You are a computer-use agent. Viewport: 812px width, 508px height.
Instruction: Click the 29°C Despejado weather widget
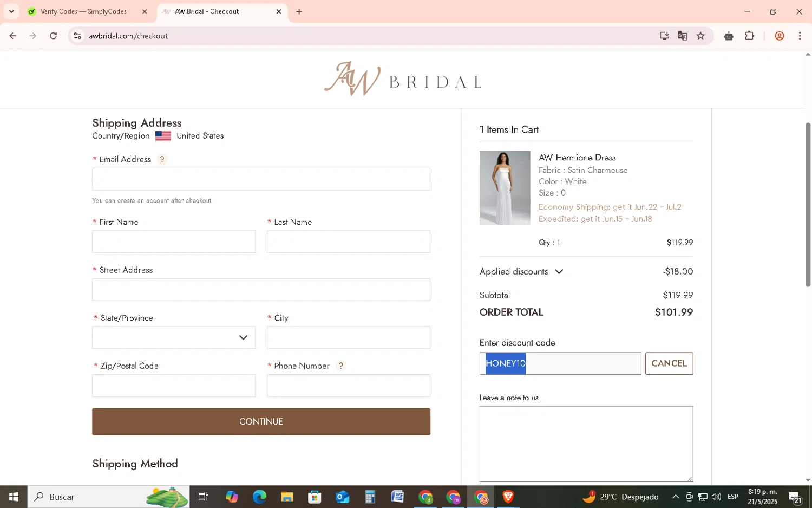(x=620, y=497)
